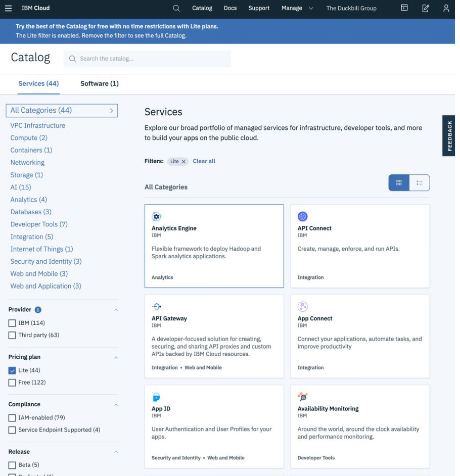This screenshot has height=476, width=460.
Task: Open the App Connect service tile
Action: tap(360, 337)
